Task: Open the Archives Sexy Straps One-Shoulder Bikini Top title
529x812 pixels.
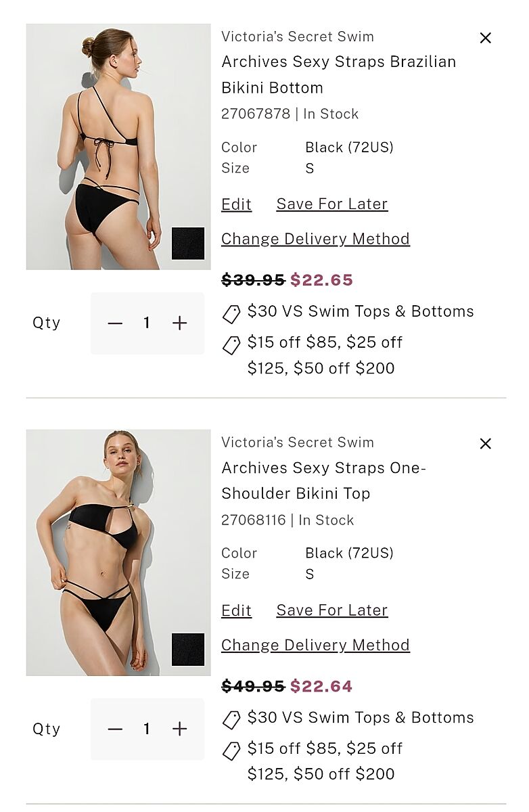Action: (x=323, y=480)
